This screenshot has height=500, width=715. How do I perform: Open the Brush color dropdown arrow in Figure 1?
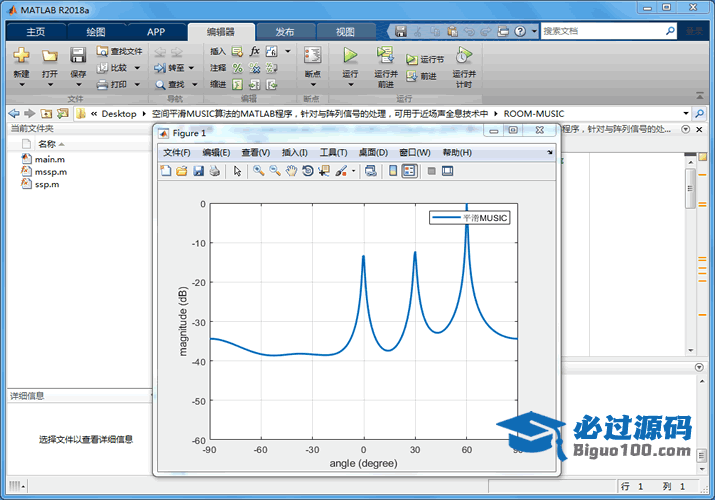[x=353, y=172]
